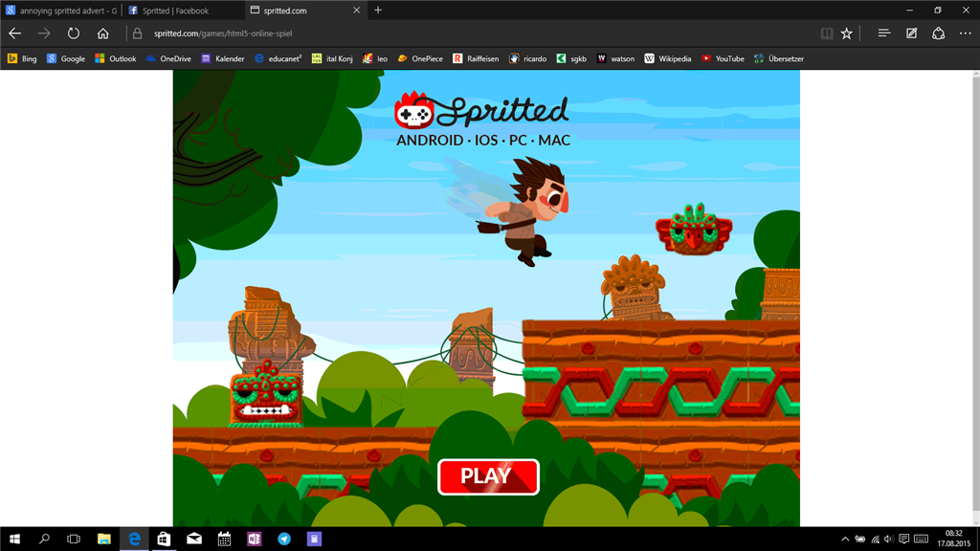Click the Share icon in toolbar
The image size is (980, 551).
click(938, 33)
